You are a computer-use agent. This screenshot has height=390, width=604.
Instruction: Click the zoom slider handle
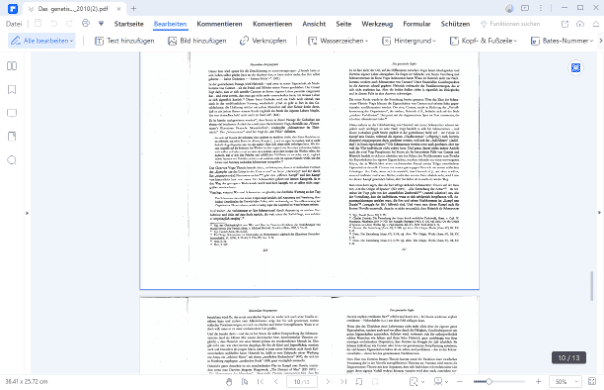pyautogui.click(x=489, y=382)
